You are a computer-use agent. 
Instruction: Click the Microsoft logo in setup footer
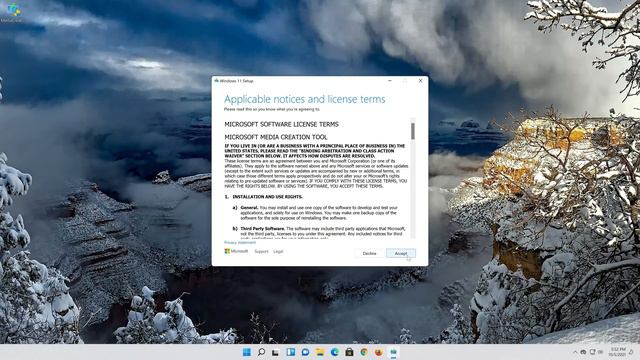point(236,251)
